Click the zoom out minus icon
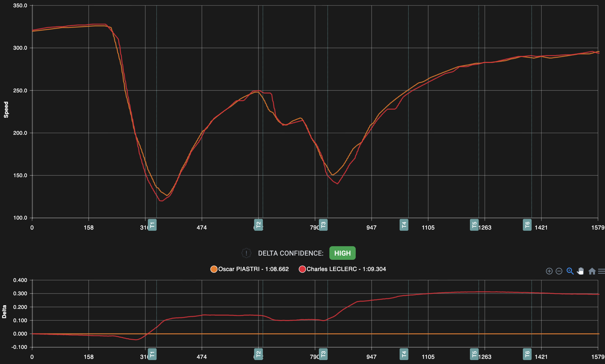 [x=559, y=271]
